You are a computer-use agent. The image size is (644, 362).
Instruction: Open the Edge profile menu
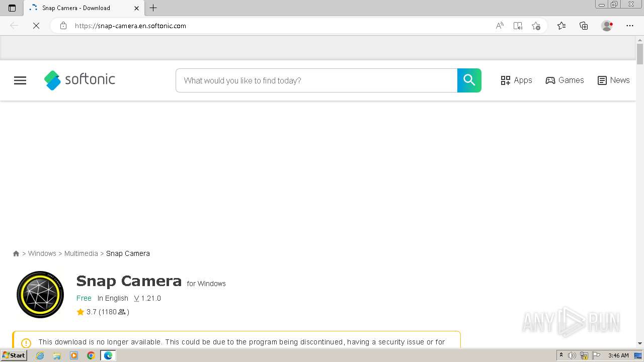[x=607, y=26]
